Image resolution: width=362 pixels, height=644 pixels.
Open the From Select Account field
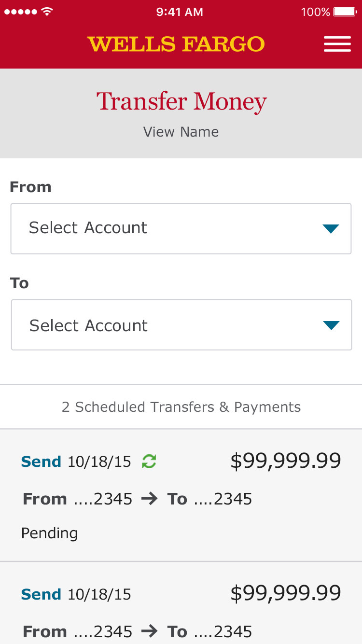[x=164, y=229]
